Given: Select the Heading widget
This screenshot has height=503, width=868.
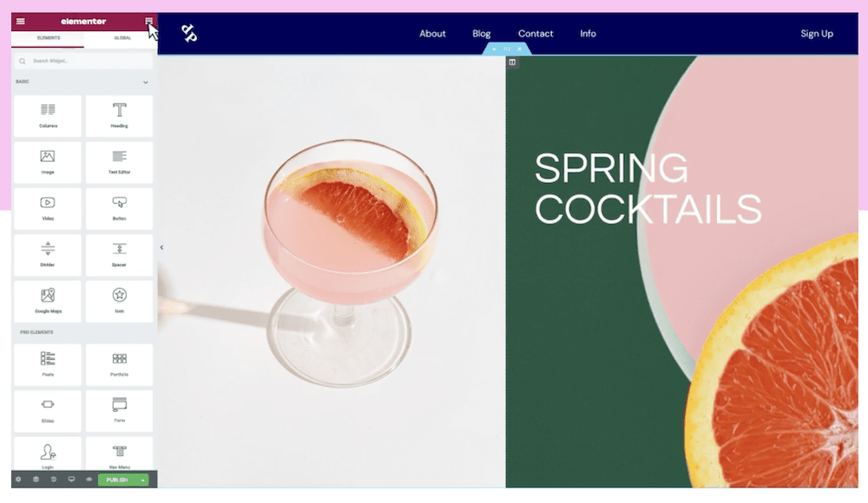Looking at the screenshot, I should [119, 116].
